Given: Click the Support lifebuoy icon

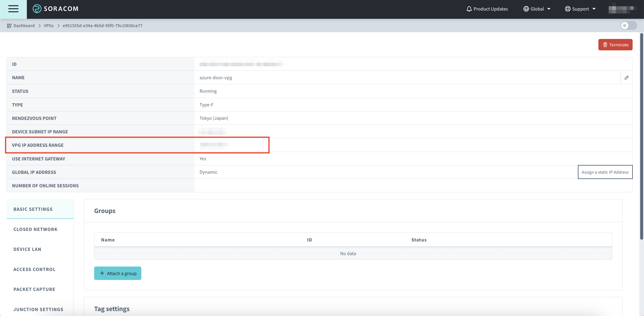Looking at the screenshot, I should (568, 9).
